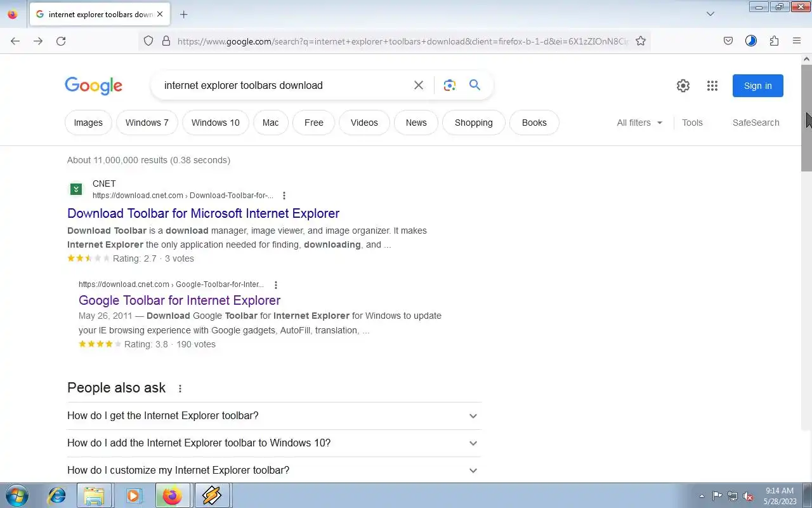Viewport: 812px width, 508px height.
Task: Open the All filters dropdown
Action: tap(639, 123)
